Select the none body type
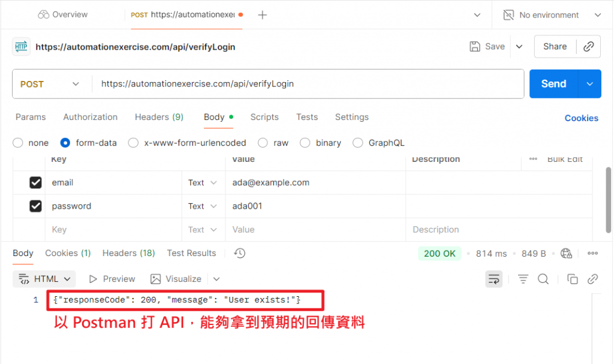This screenshot has height=364, width=614. (18, 143)
